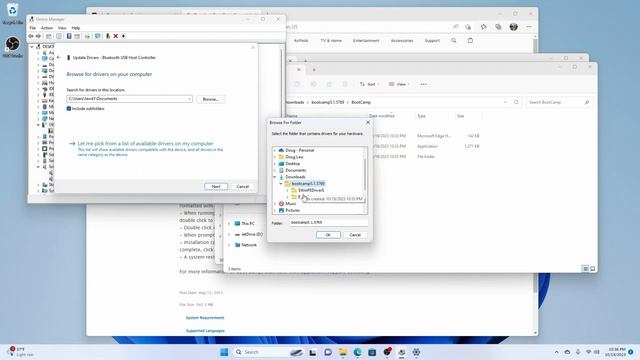This screenshot has width=640, height=360.
Task: Click the Wi-Fi network tray icon
Action: pos(588,352)
